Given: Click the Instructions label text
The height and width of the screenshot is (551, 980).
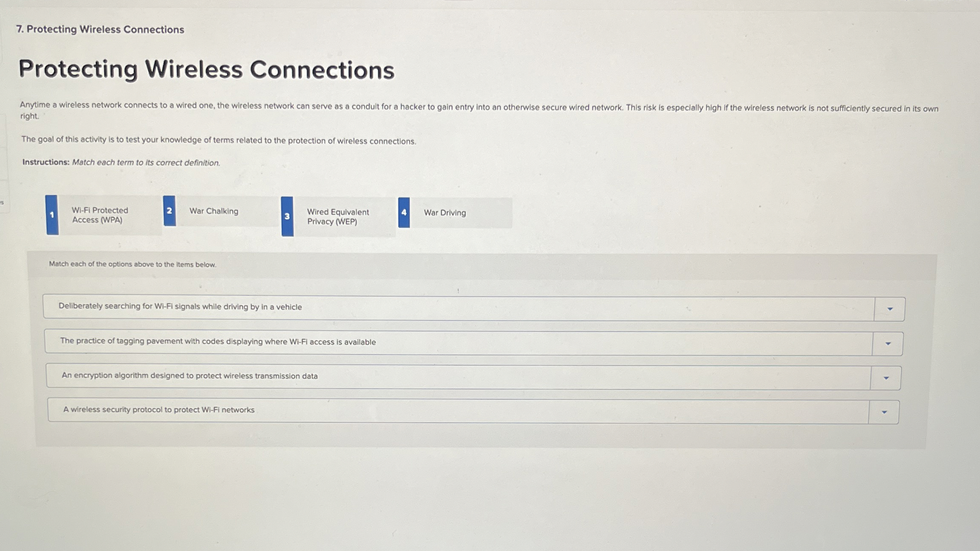Looking at the screenshot, I should pyautogui.click(x=46, y=162).
